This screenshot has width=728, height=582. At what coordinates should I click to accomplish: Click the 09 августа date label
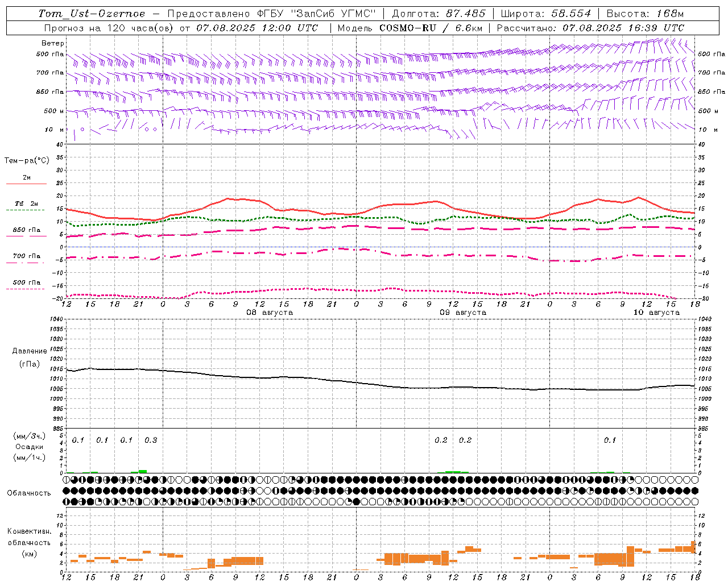coord(463,313)
